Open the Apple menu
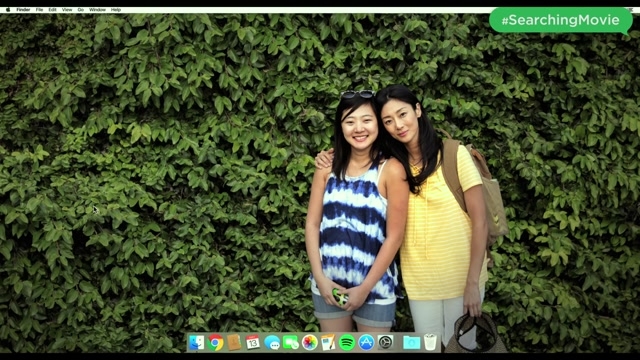The width and height of the screenshot is (640, 360). coord(8,9)
